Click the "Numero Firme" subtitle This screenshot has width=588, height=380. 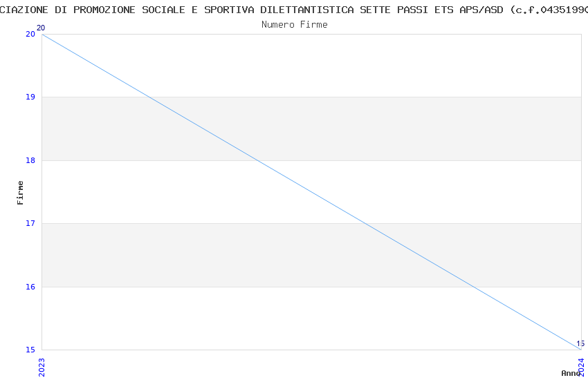pyautogui.click(x=294, y=24)
